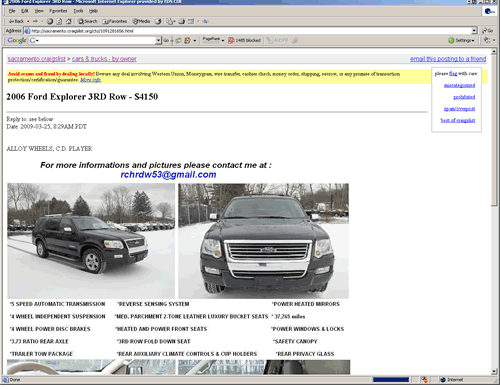
Task: Click the Refresh page icon
Action: [x=59, y=21]
